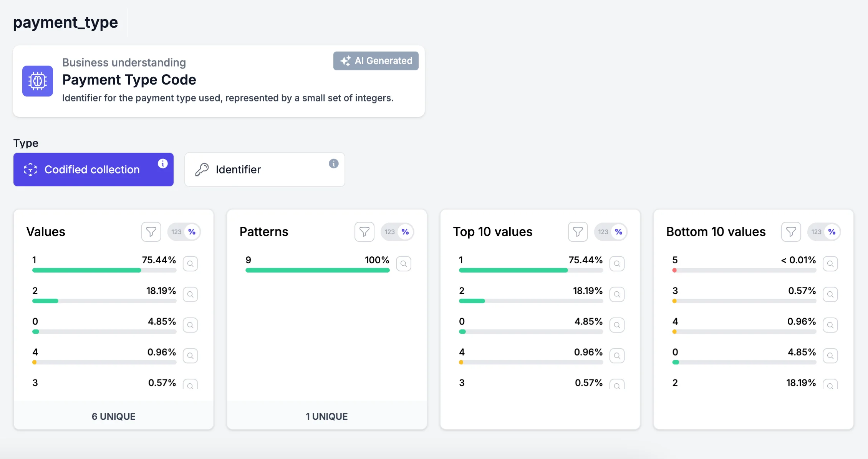Inspect value 3 in Top 10 values
Image resolution: width=868 pixels, height=459 pixels.
[617, 385]
